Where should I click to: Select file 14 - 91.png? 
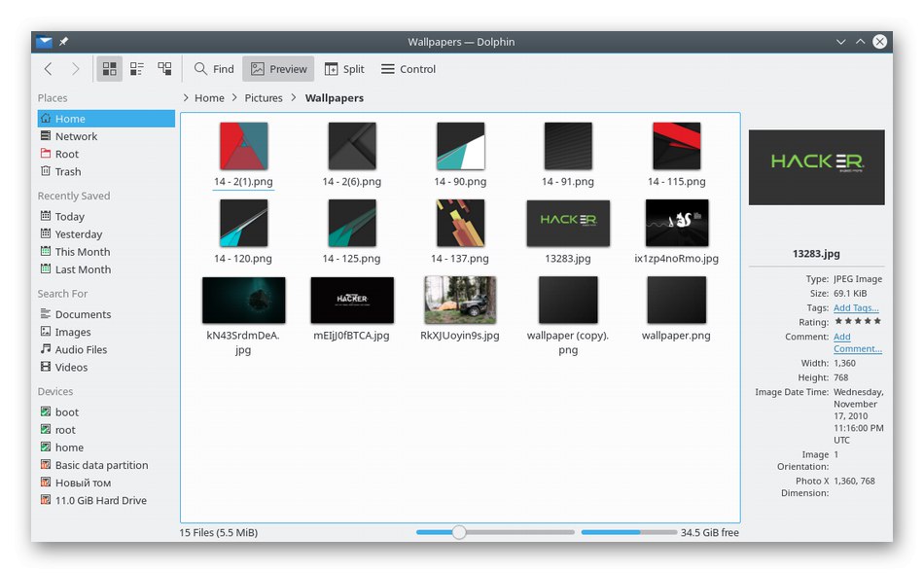point(568,155)
